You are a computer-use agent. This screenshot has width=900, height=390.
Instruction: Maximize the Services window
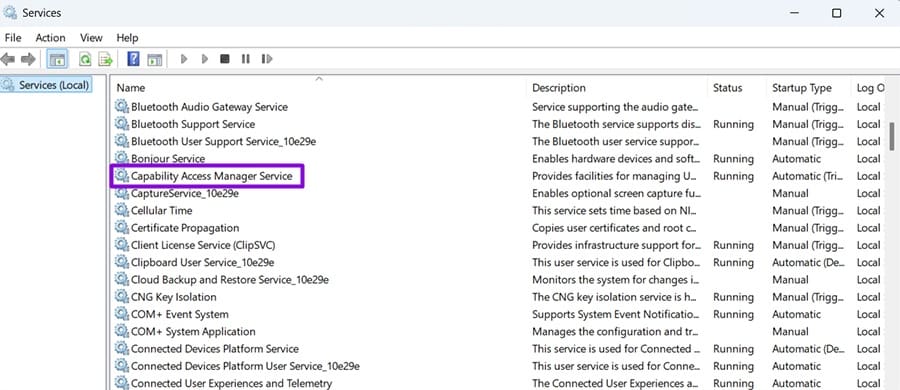pos(837,13)
